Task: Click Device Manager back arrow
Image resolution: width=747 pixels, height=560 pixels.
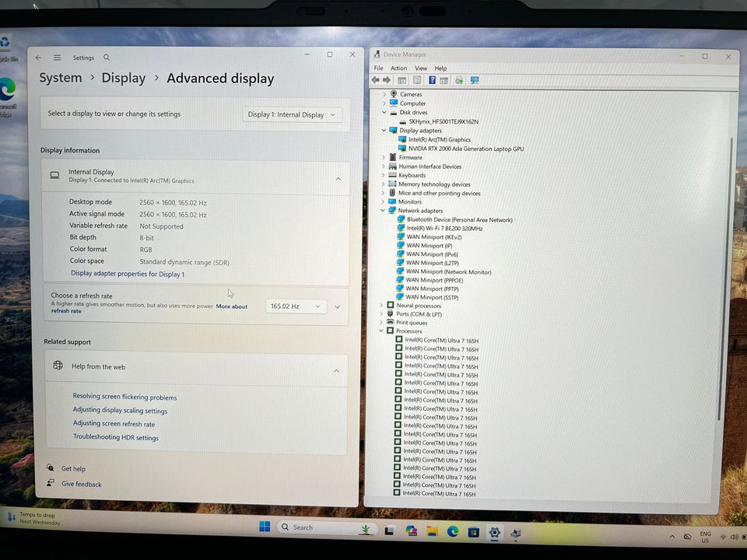Action: (376, 80)
